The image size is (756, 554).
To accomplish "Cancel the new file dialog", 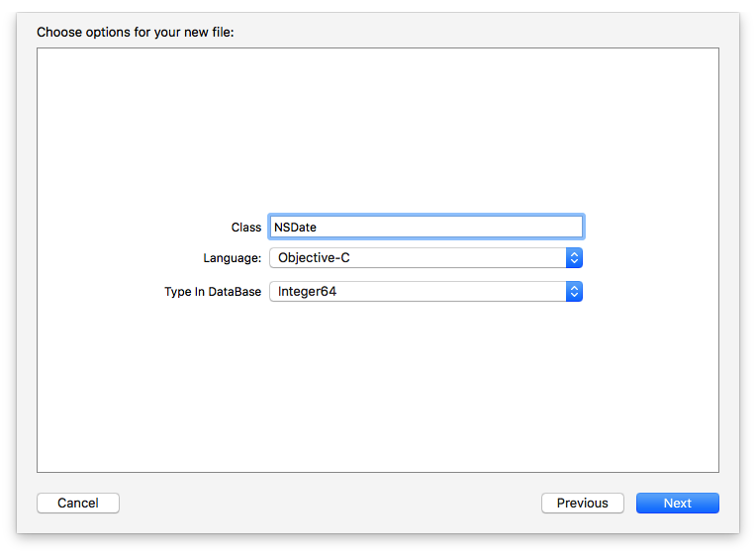I will pyautogui.click(x=78, y=503).
